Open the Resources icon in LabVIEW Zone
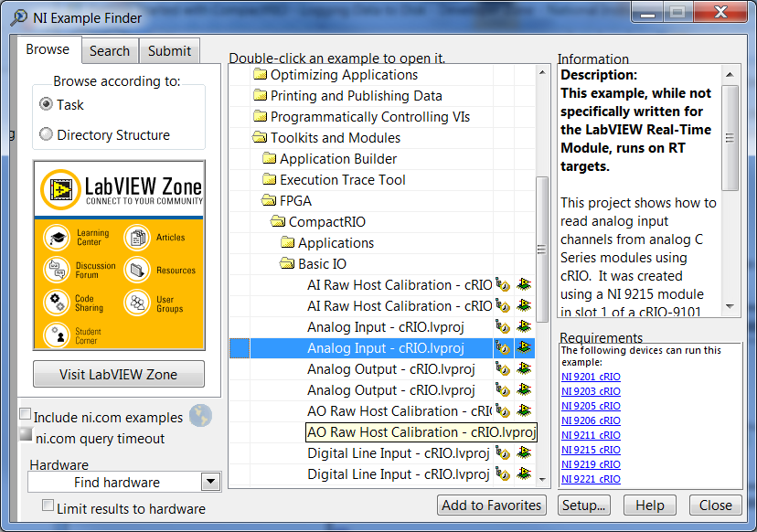The image size is (757, 532). 137,270
